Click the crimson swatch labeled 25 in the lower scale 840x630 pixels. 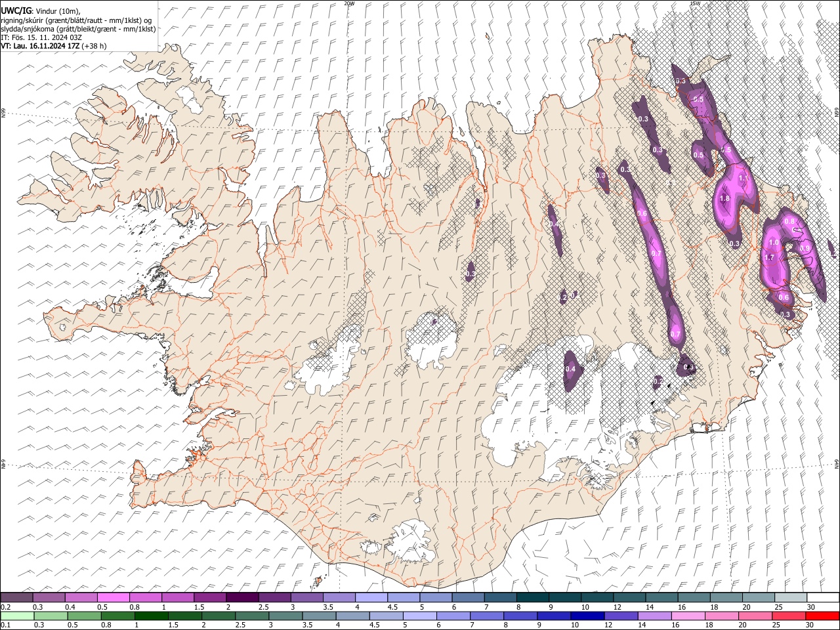788,616
